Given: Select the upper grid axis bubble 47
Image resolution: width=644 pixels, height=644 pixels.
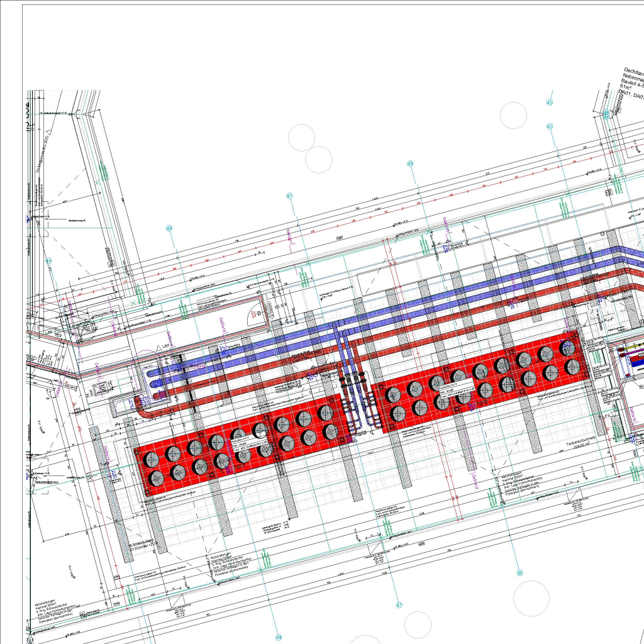Looking at the screenshot, I should pyautogui.click(x=289, y=196).
